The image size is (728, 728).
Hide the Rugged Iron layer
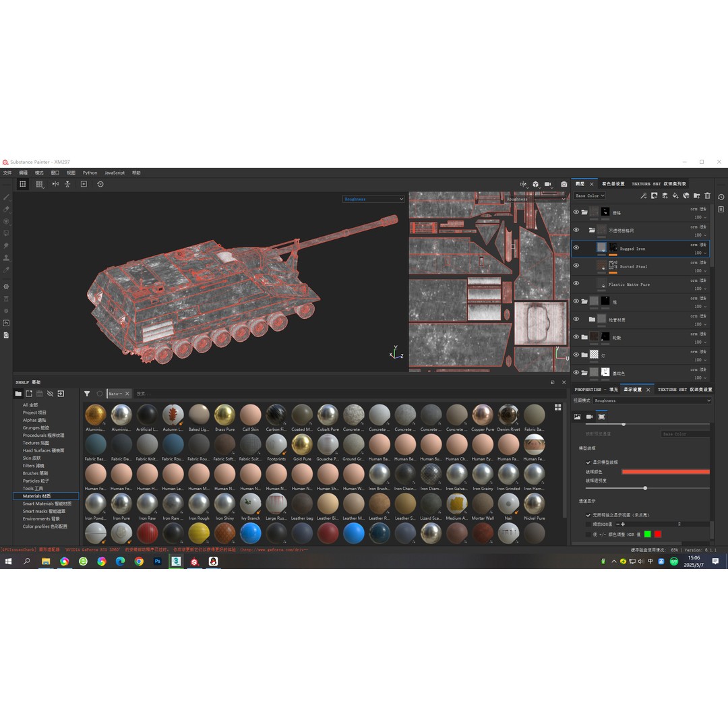click(x=576, y=248)
